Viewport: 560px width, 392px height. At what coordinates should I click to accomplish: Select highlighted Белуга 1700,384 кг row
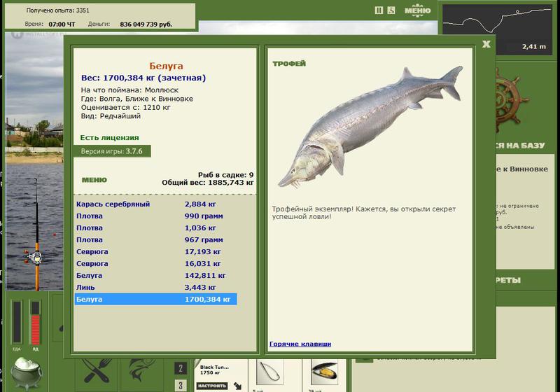[x=155, y=299]
